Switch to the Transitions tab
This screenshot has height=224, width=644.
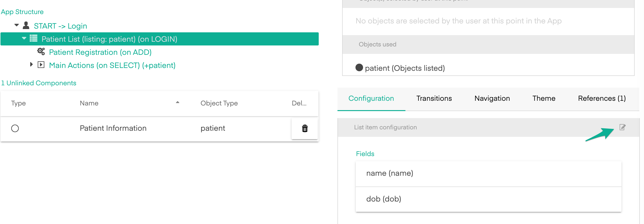tap(434, 98)
